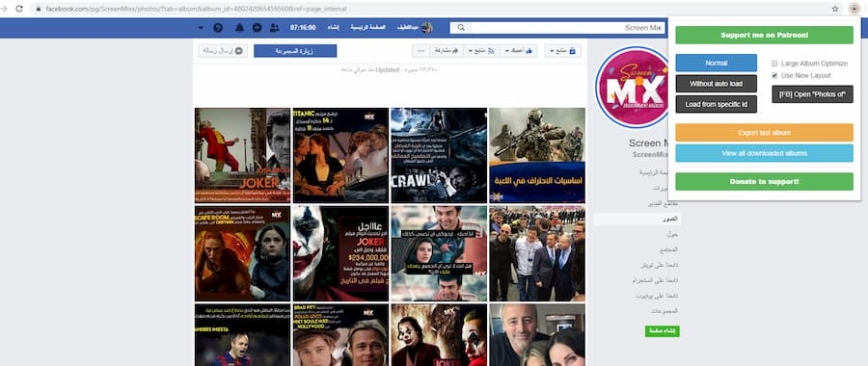Open Groups (المجموعات) sidebar item
Screen dimensions: 868x366
coord(664,311)
